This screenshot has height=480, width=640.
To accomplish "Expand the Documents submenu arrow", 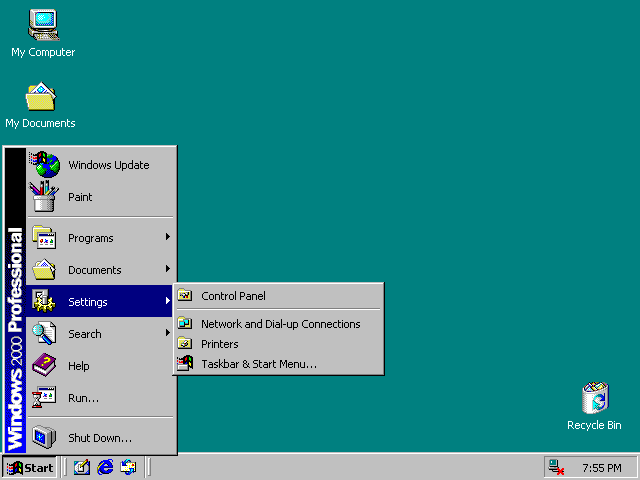I will pyautogui.click(x=167, y=269).
